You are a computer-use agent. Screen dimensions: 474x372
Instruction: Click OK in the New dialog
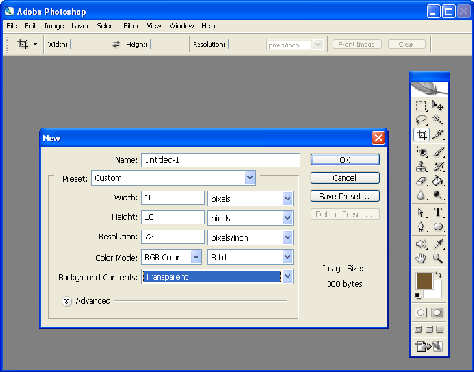coord(345,160)
